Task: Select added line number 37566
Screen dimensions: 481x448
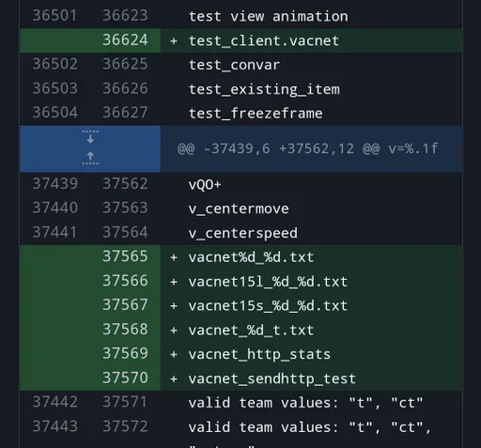Action: (x=125, y=281)
